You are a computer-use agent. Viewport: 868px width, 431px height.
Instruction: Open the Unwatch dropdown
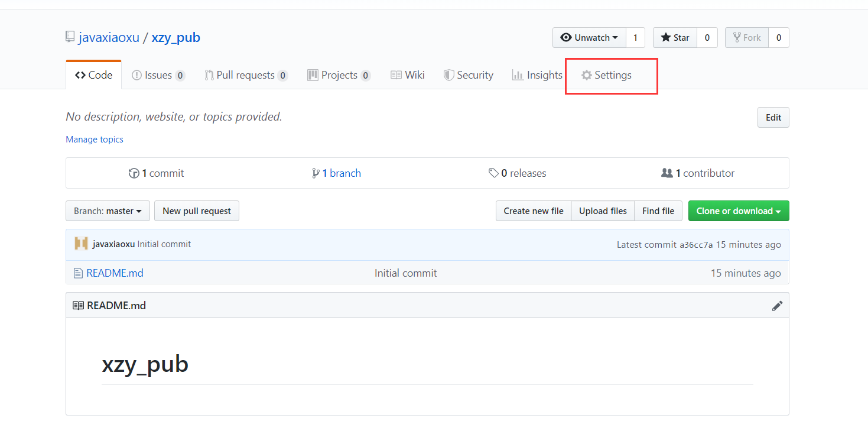(x=589, y=37)
